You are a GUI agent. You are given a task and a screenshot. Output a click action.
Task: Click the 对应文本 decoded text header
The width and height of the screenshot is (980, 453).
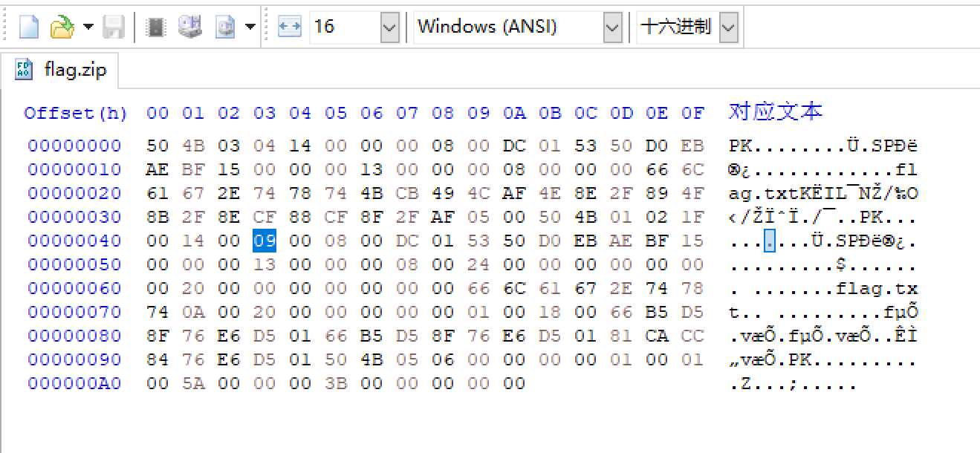coord(776,112)
